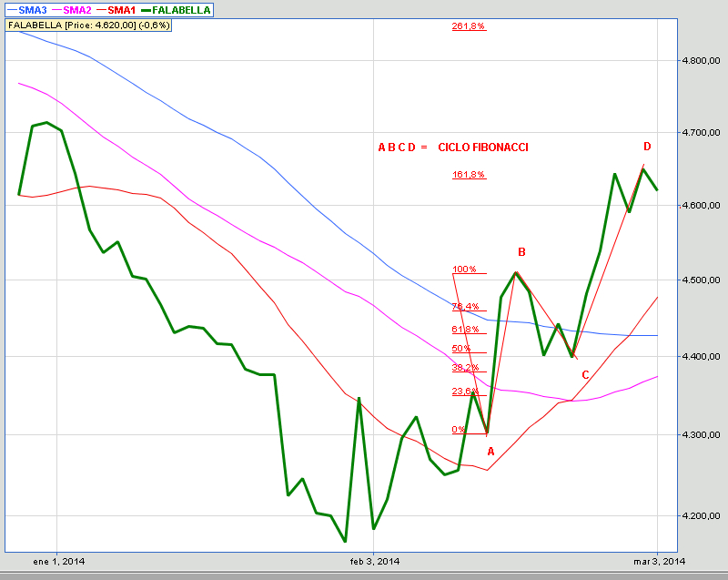The image size is (728, 580).
Task: Click the 76,4% Fibonacci level label
Action: tap(465, 306)
